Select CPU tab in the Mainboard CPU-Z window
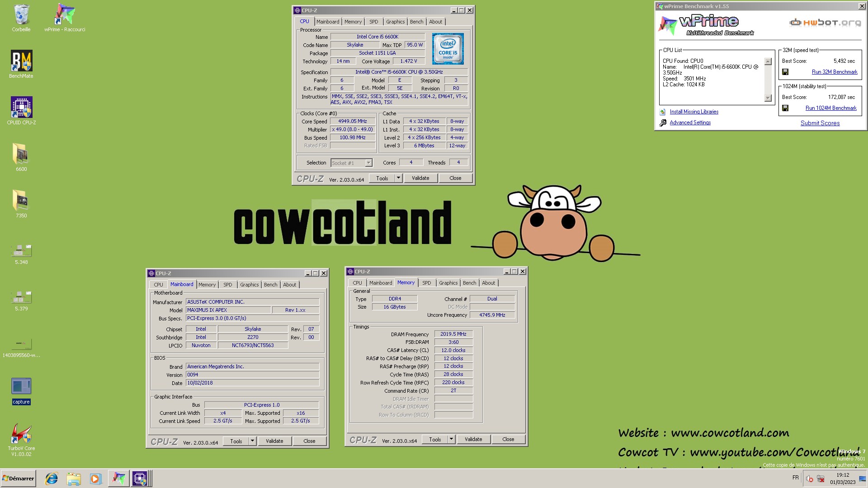 coord(158,285)
